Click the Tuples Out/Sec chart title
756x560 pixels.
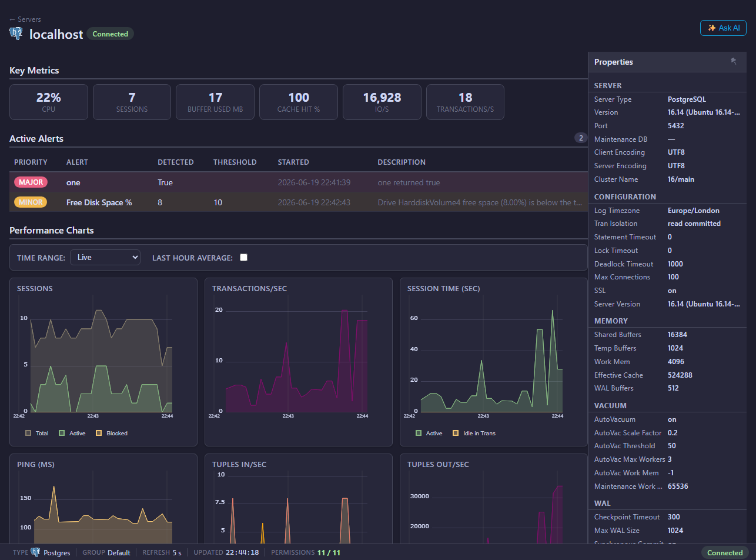tap(438, 465)
